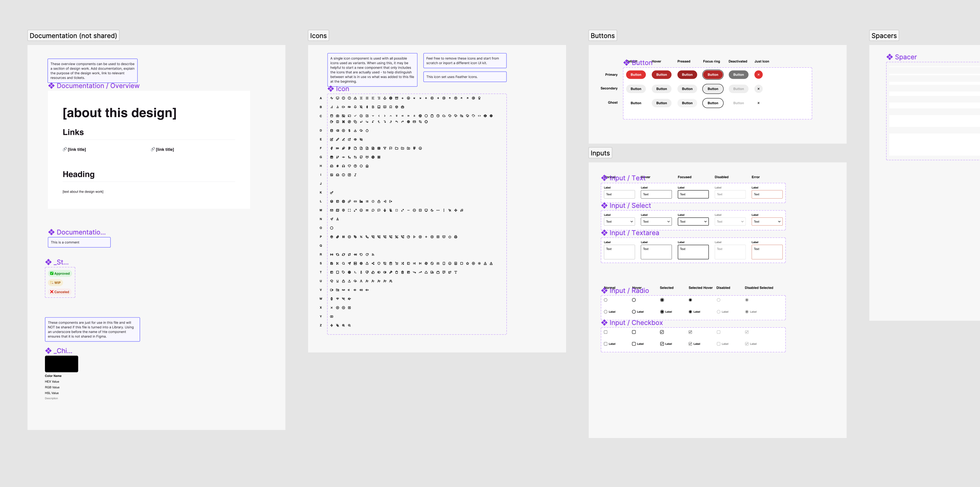Select the YouTube icon in row Y
Viewport: 980px width, 487px height.
(332, 317)
